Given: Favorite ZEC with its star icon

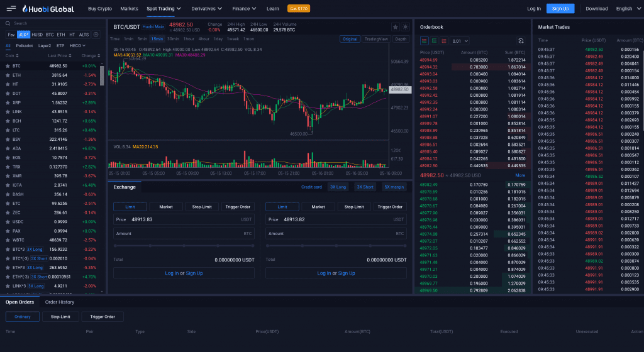Looking at the screenshot, I should (x=8, y=212).
